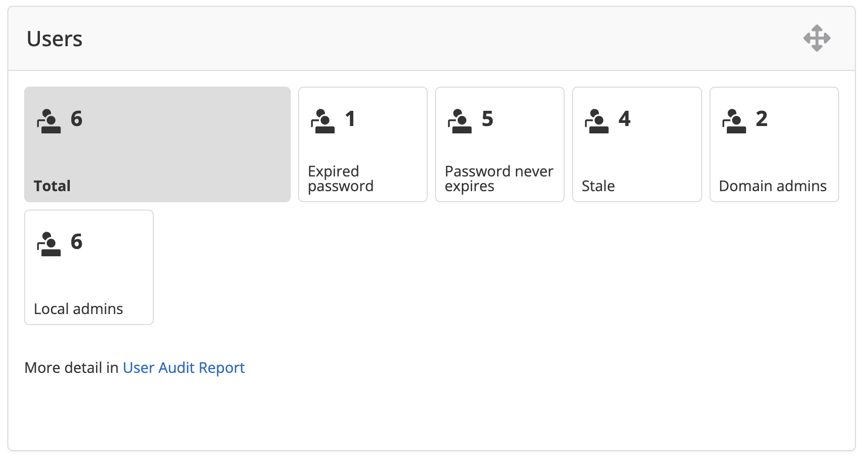The width and height of the screenshot is (868, 459).
Task: Click the Users panel header title
Action: tap(55, 39)
